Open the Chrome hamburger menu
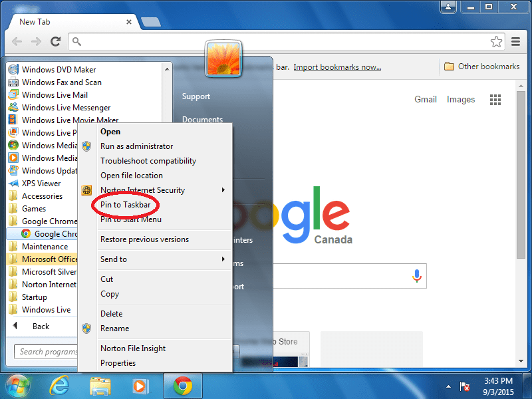 pyautogui.click(x=516, y=41)
